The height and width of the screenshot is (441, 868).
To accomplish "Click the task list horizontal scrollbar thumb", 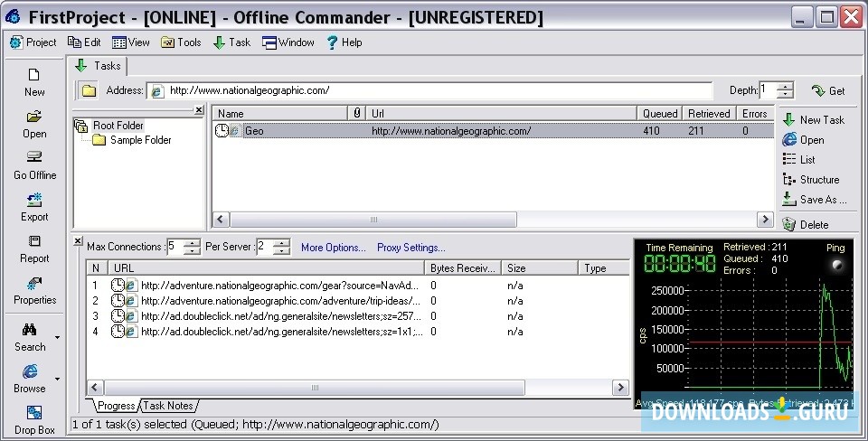I will [x=373, y=220].
